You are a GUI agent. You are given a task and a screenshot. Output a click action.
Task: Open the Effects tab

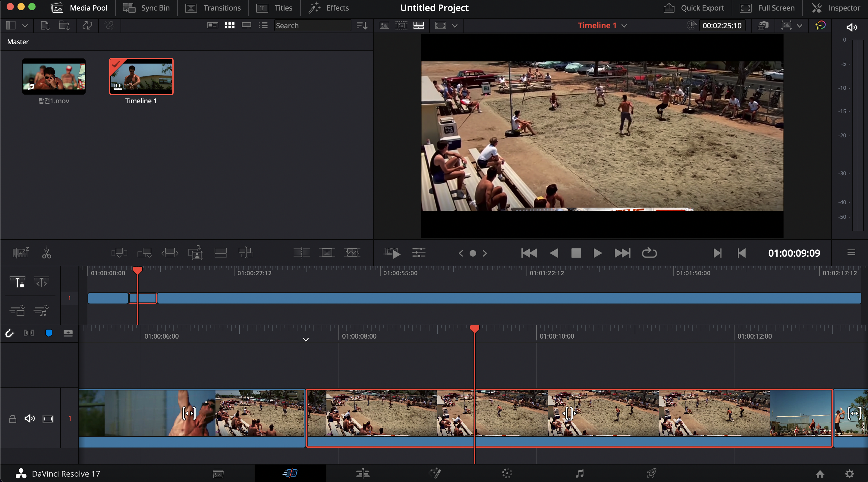329,8
